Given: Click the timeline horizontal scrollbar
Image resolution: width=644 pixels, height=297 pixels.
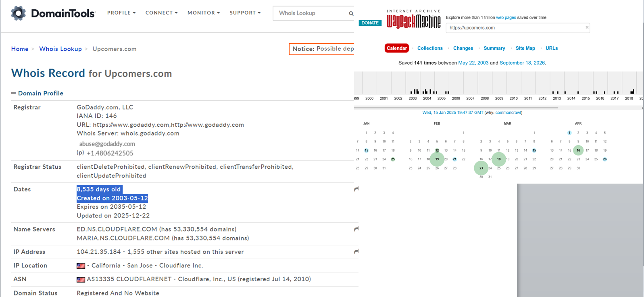Looking at the screenshot, I should coord(456,108).
